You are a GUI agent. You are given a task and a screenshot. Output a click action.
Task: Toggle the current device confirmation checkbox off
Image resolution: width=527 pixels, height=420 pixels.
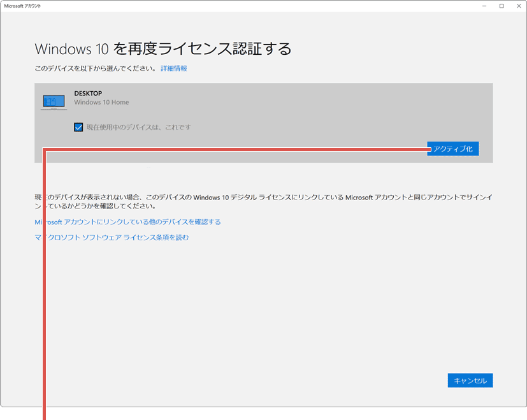click(78, 127)
